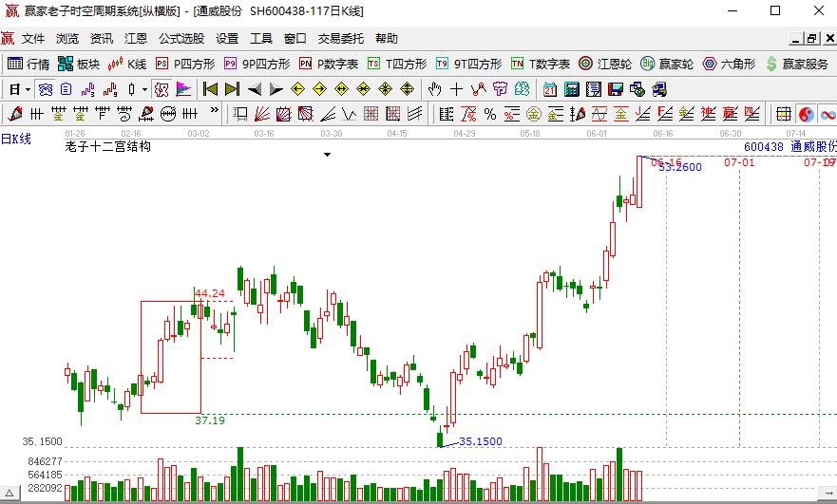Open the 文件 menu
This screenshot has height=504, width=837.
(x=33, y=38)
